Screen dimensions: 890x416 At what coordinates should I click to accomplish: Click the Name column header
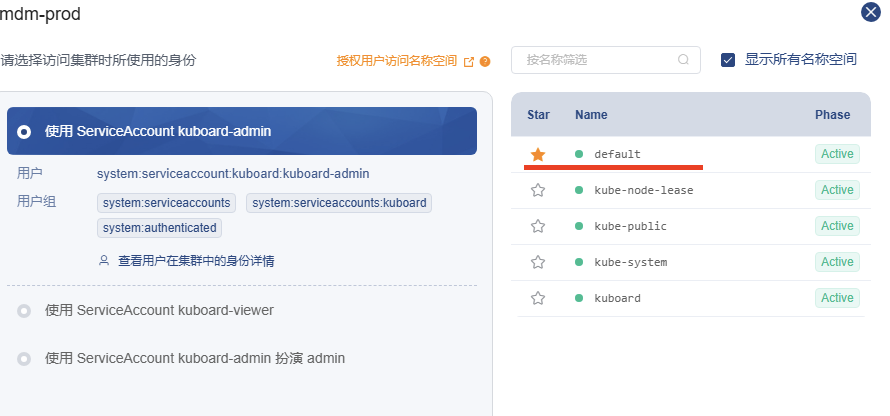pos(591,115)
